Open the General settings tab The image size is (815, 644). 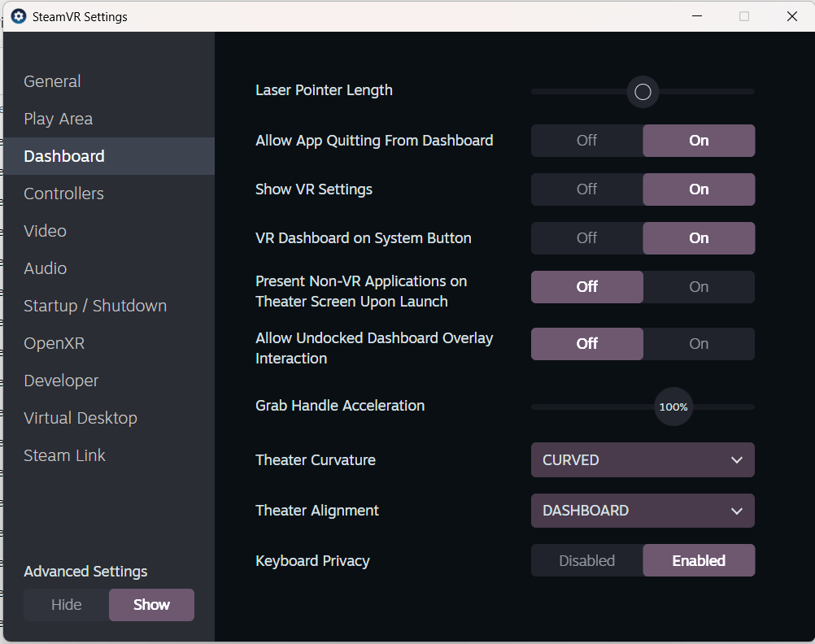click(109, 81)
